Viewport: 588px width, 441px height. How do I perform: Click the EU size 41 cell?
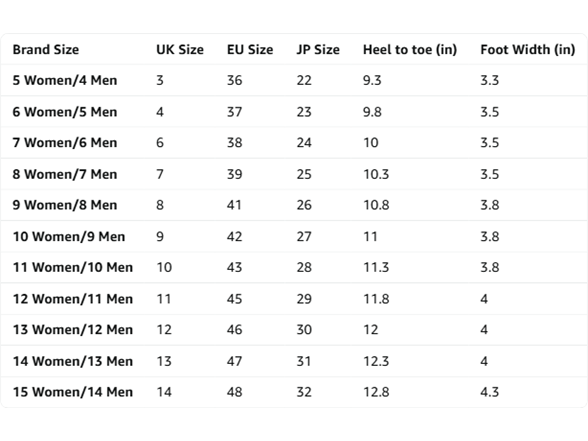[234, 205]
